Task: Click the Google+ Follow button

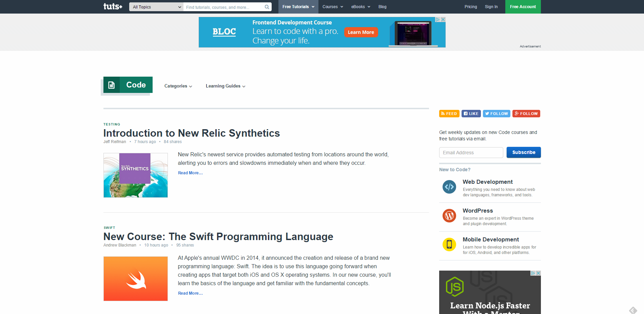Action: click(x=526, y=114)
